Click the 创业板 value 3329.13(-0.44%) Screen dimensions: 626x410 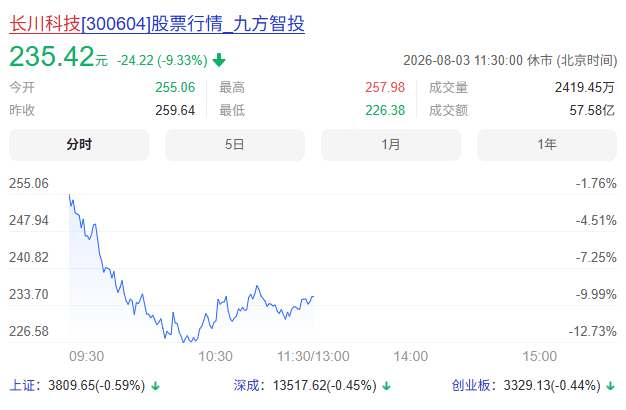pyautogui.click(x=552, y=386)
